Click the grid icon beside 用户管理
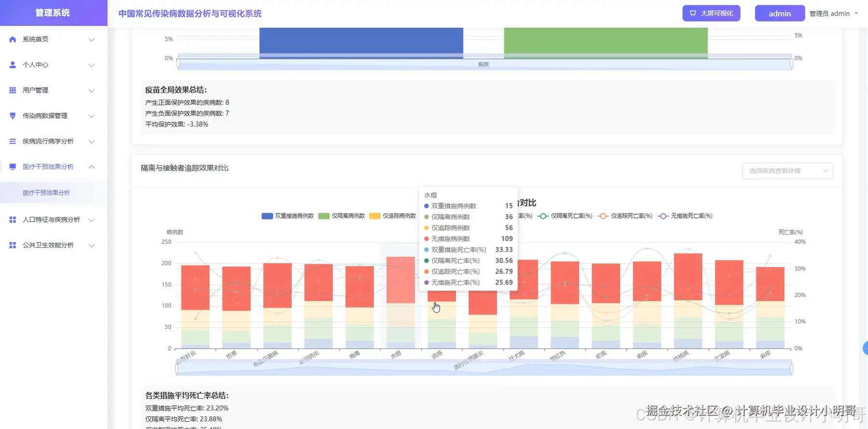Screen dimensions: 868x429 click(x=13, y=91)
